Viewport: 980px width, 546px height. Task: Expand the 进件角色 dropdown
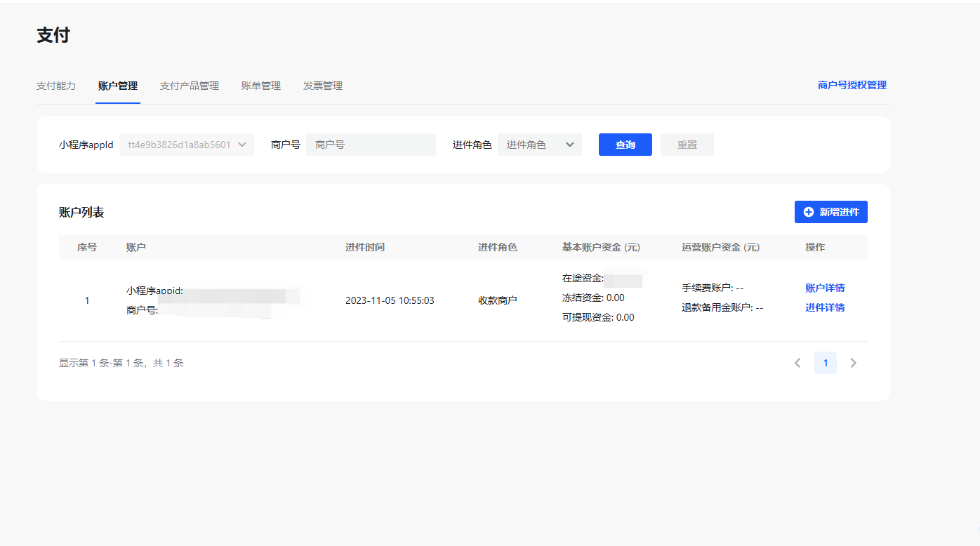coord(539,145)
